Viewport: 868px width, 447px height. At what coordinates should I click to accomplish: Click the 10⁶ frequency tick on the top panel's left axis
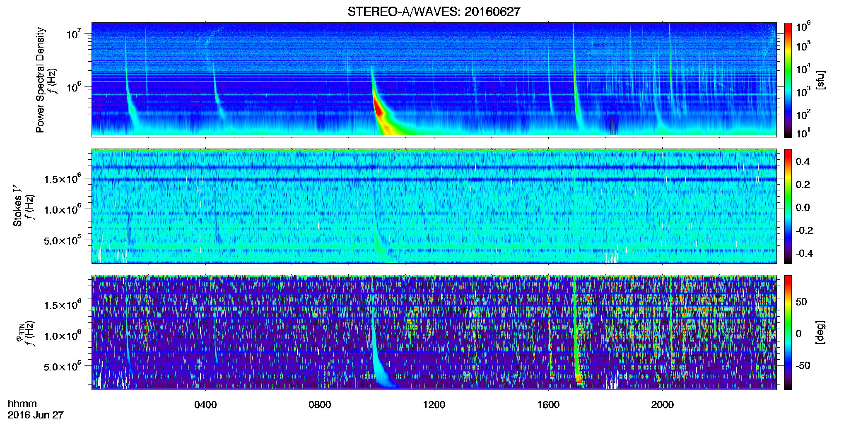point(74,87)
